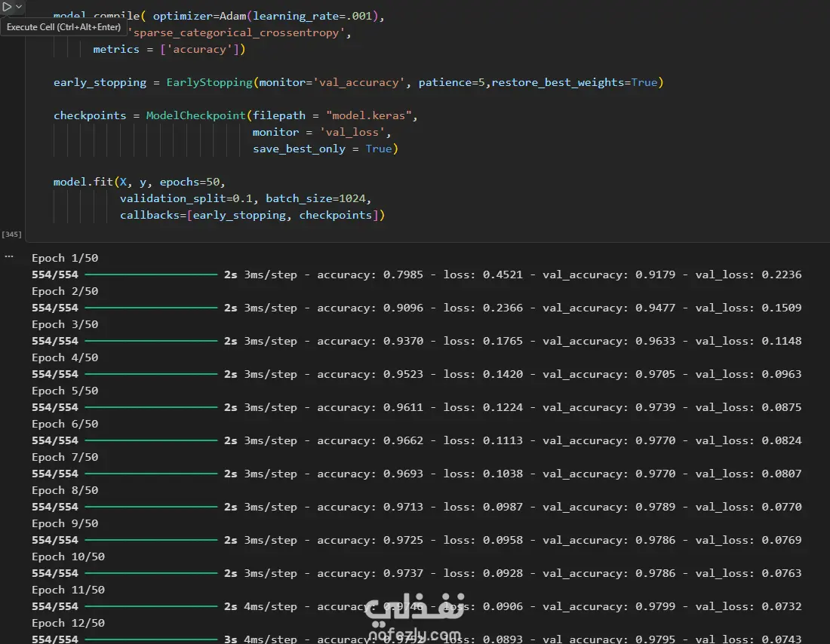Click the 'Epoch 1/50' output line
This screenshot has width=830, height=644.
(x=65, y=258)
